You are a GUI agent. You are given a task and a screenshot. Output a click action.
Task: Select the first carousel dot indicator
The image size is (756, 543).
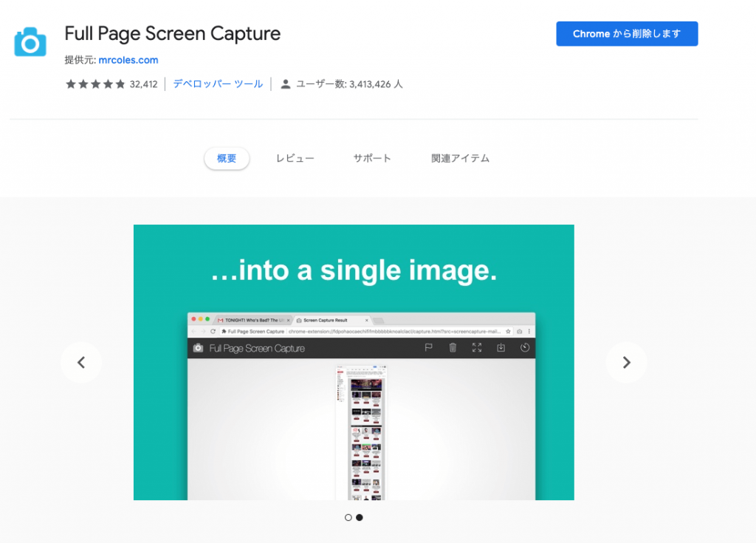tap(348, 517)
